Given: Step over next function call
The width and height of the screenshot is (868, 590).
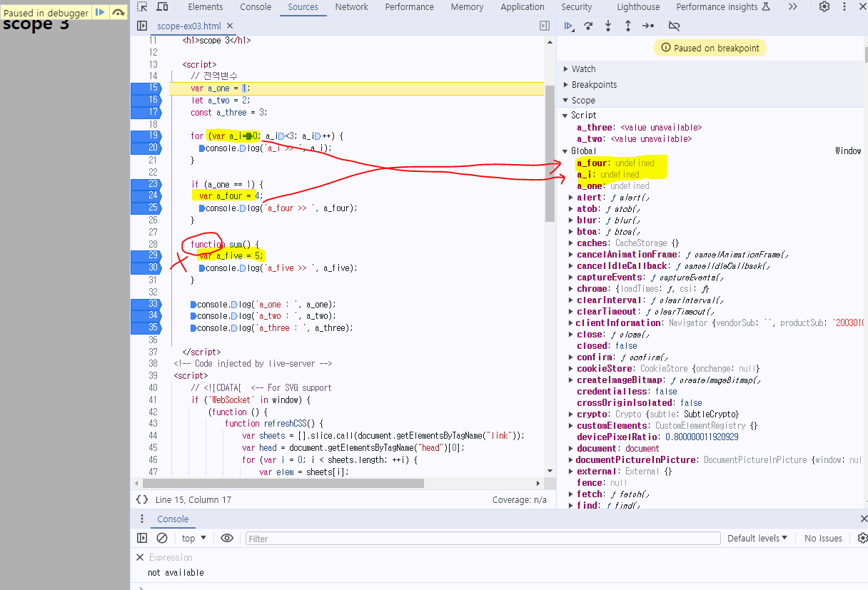Looking at the screenshot, I should (x=589, y=26).
